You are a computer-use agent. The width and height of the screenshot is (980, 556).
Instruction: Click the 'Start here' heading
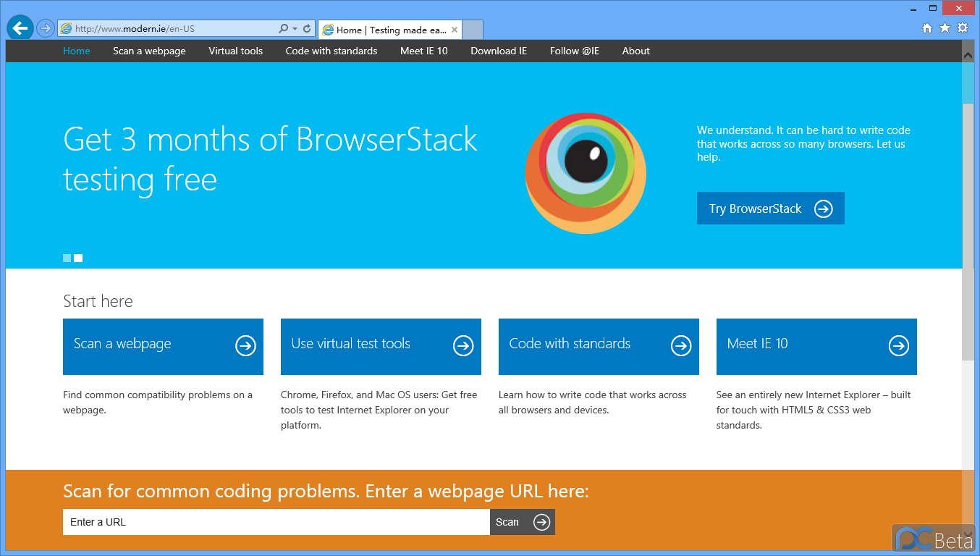coord(98,301)
